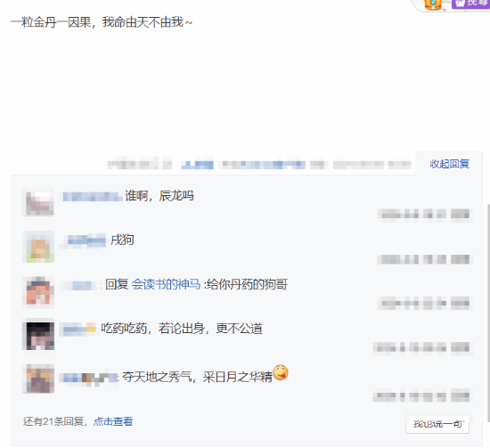Open username before 戌狗 comment

85,240
